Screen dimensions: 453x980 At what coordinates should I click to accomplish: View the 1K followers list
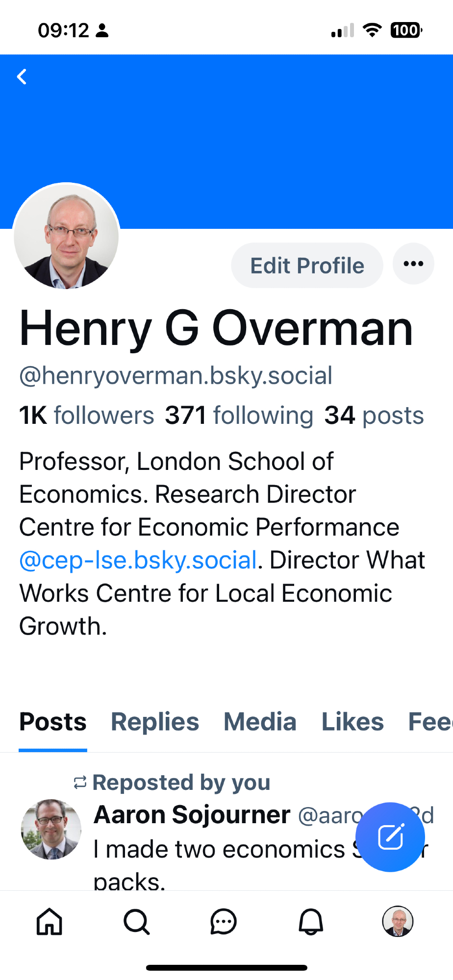(x=86, y=416)
